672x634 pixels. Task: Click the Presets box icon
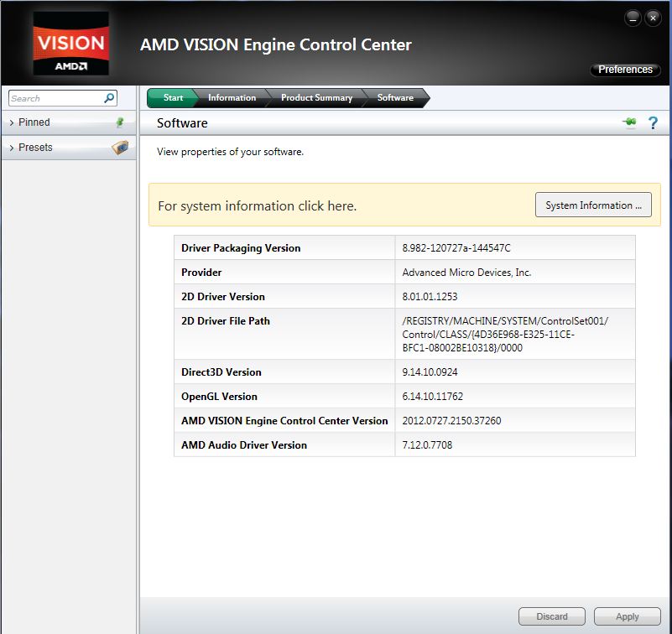pos(120,148)
